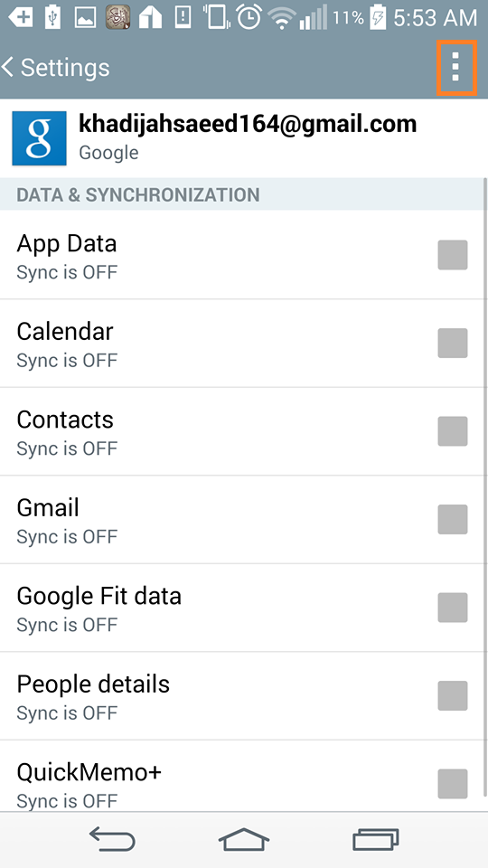
Task: Enable App Data sync checkbox
Action: pos(453,255)
